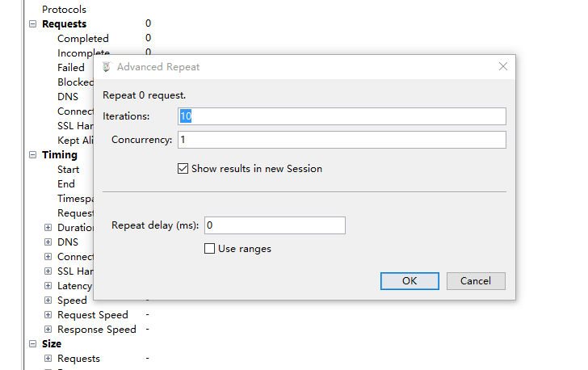Close the Advanced Repeat dialog
The width and height of the screenshot is (588, 370).
click(503, 67)
